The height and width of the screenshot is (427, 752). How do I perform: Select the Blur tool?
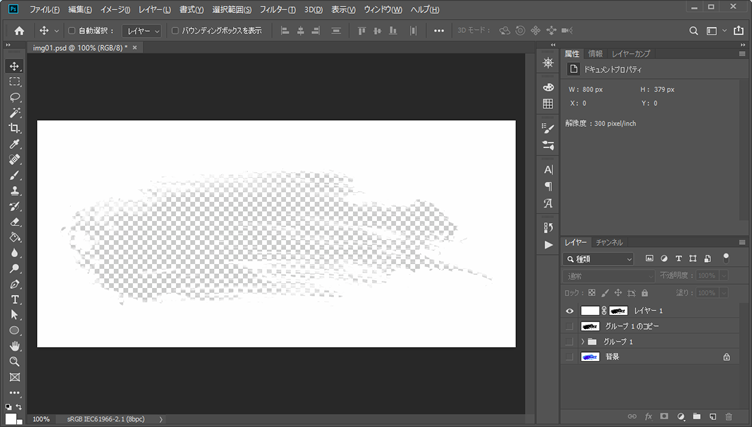[x=14, y=253]
